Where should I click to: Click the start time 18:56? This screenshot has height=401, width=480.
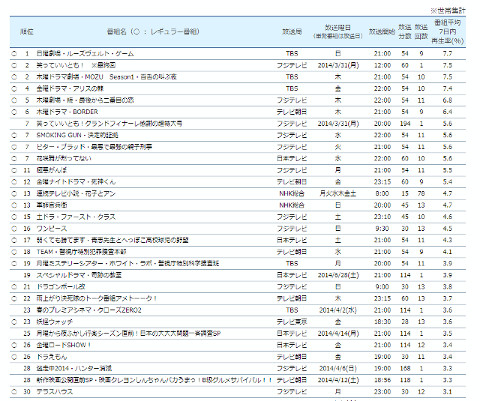(x=382, y=380)
